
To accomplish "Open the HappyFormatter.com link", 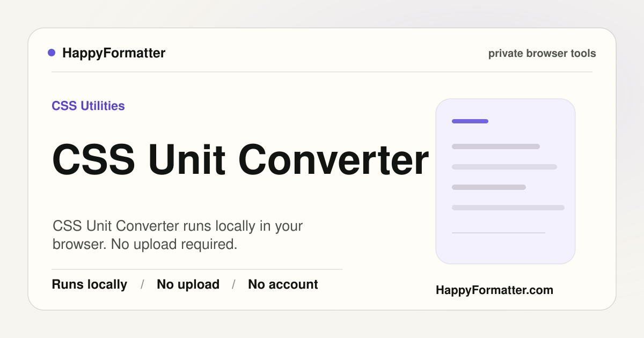I will pos(494,290).
